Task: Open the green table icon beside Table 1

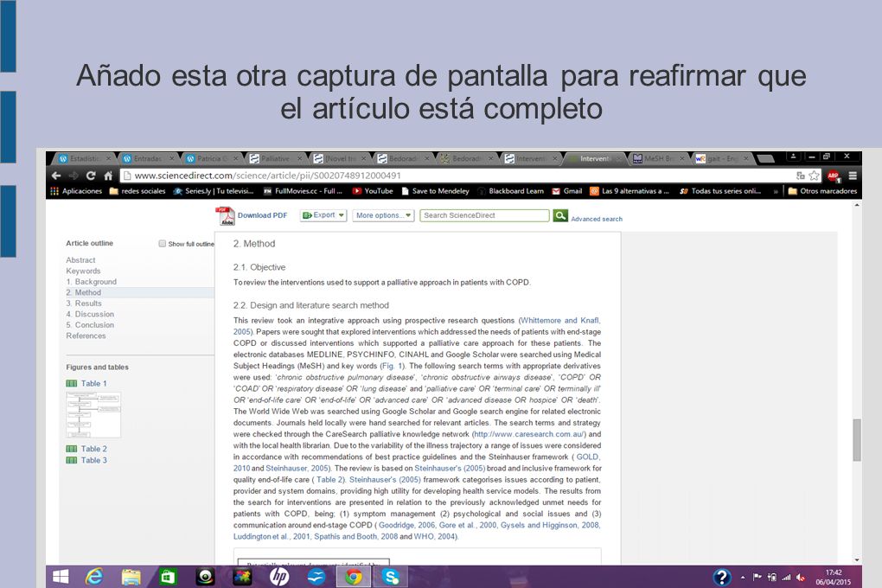Action: pyautogui.click(x=72, y=384)
